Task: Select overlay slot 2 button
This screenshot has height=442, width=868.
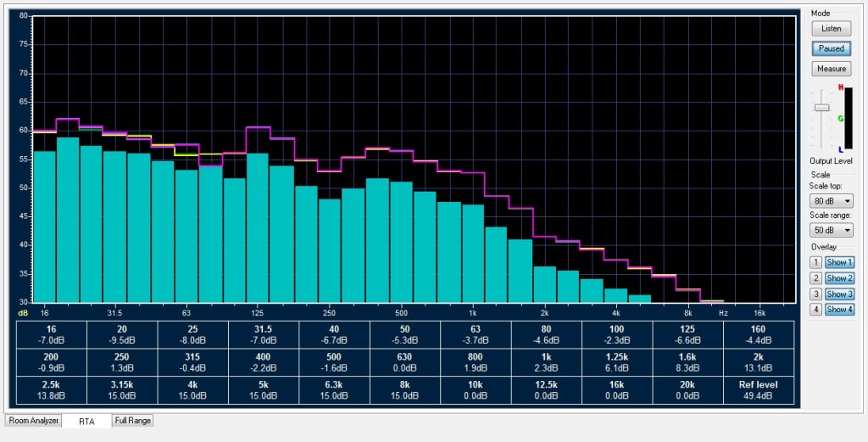Action: coord(815,277)
